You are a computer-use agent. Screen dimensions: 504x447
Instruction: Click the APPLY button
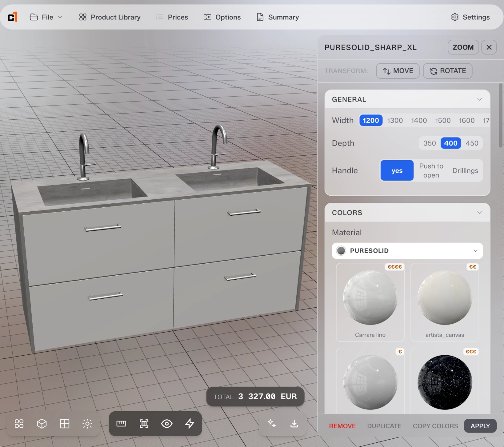[x=480, y=426]
